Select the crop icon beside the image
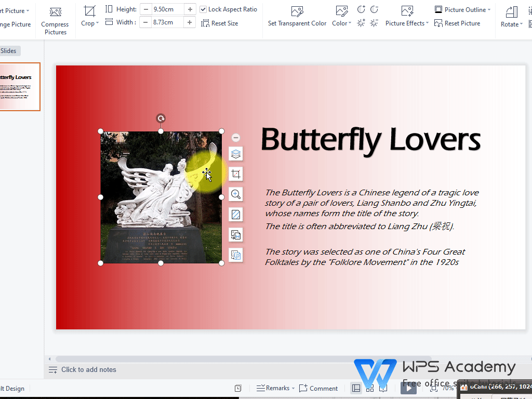Image resolution: width=532 pixels, height=399 pixels. (x=235, y=174)
